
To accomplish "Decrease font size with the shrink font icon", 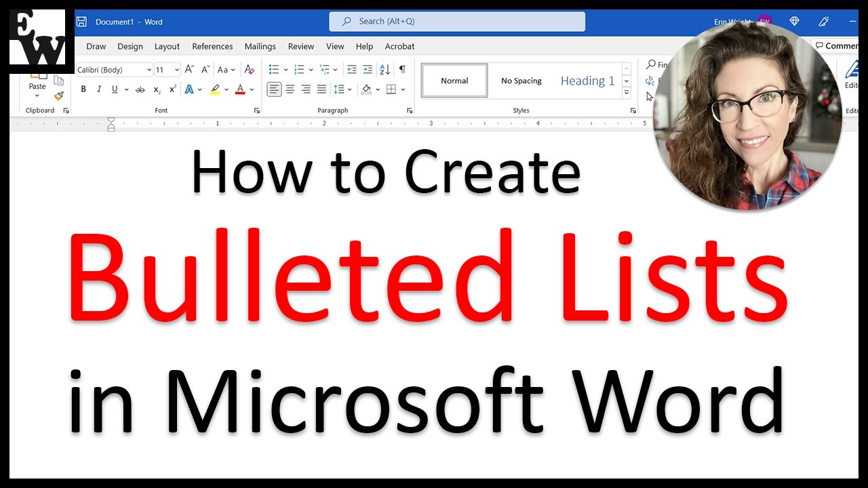I will [x=205, y=70].
